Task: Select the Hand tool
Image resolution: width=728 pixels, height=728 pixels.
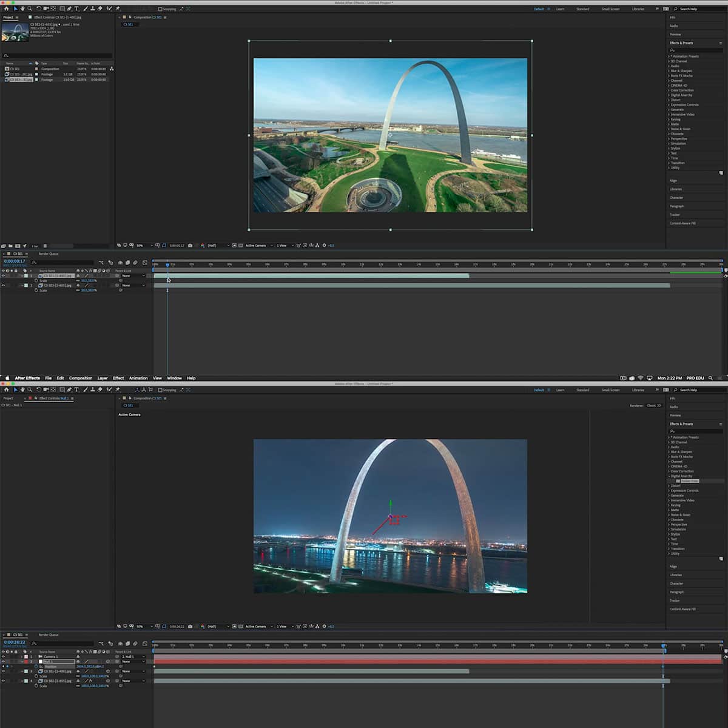Action: pos(23,8)
